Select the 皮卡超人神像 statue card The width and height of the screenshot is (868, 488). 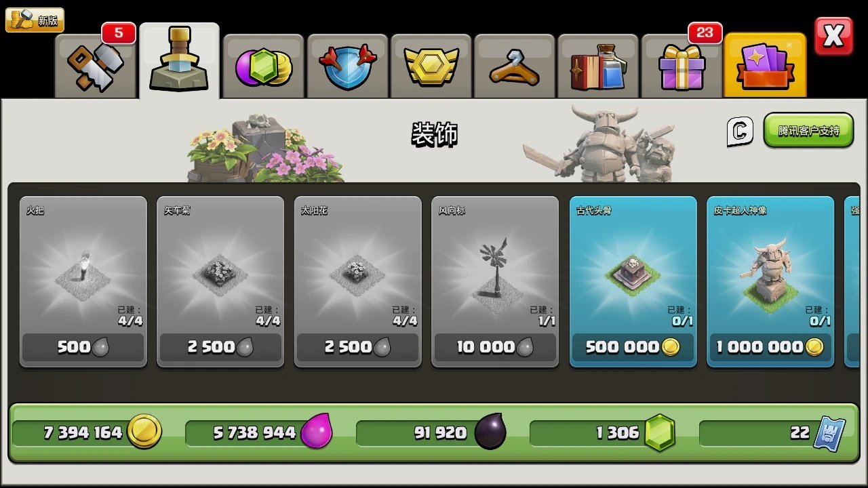pyautogui.click(x=770, y=281)
